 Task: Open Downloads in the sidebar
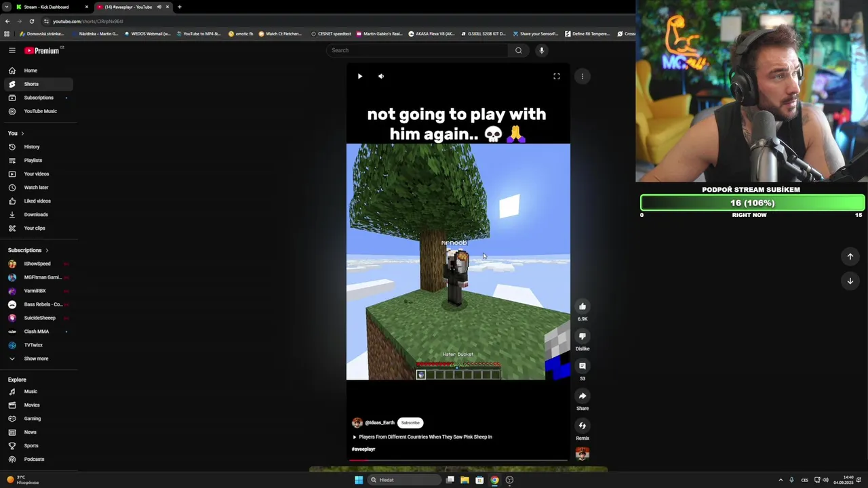(x=37, y=215)
